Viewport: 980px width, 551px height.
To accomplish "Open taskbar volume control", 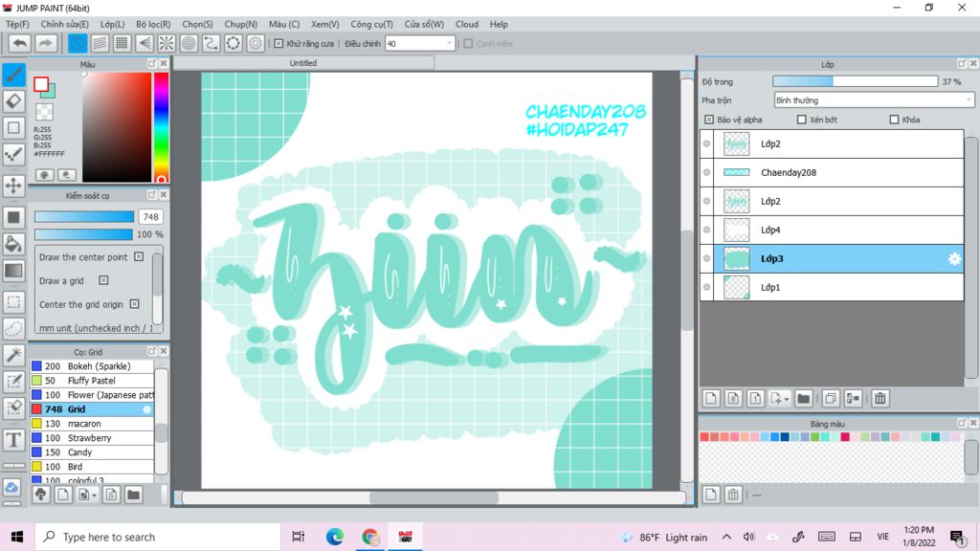I will 748,538.
